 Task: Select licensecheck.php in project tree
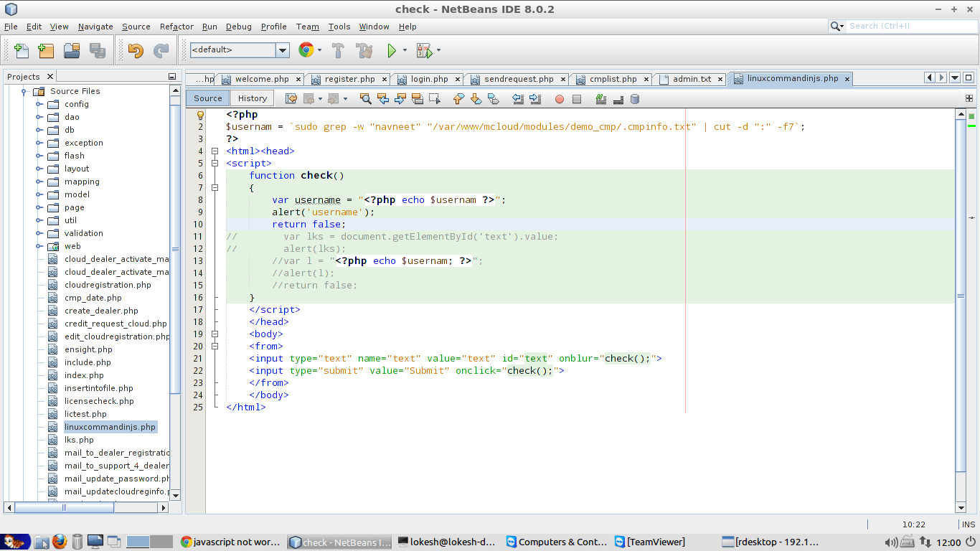coord(99,401)
